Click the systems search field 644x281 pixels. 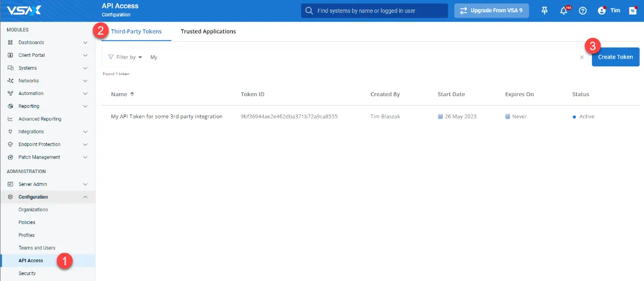click(375, 11)
